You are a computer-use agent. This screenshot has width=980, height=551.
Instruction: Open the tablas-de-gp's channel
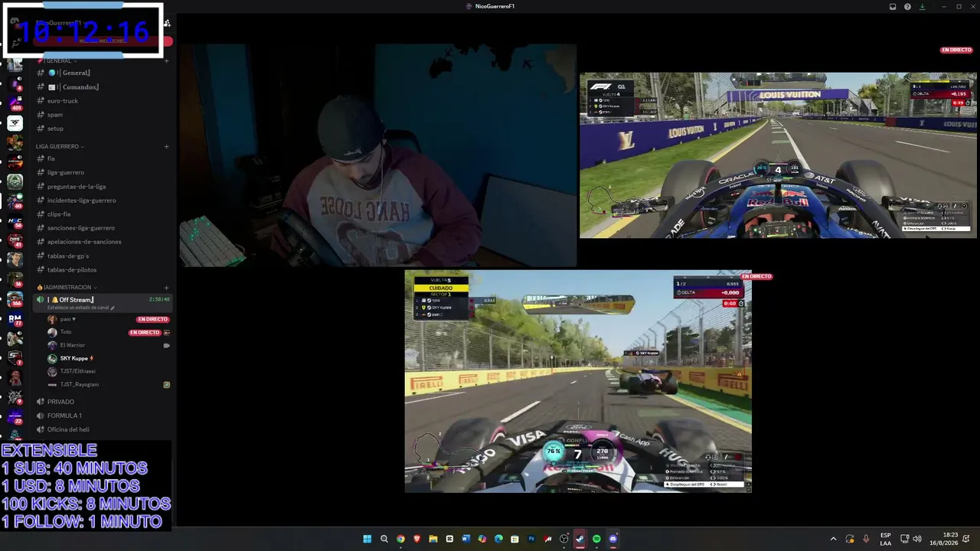click(x=103, y=256)
